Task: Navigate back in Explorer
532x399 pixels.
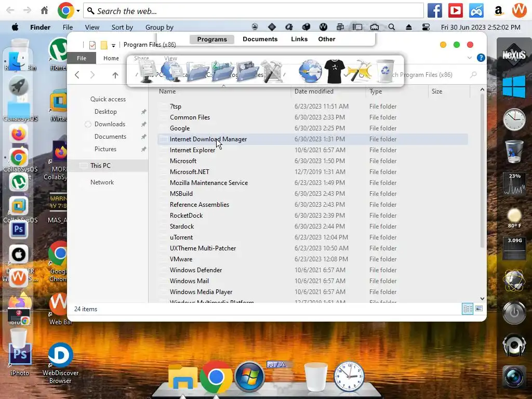Action: point(77,75)
